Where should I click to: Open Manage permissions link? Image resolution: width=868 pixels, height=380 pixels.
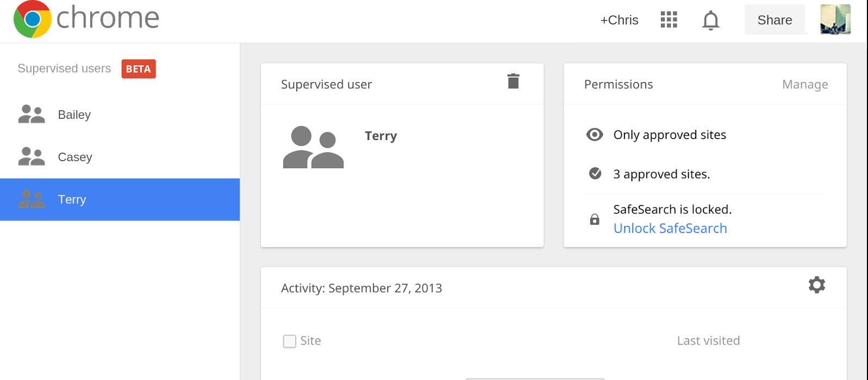(x=804, y=84)
